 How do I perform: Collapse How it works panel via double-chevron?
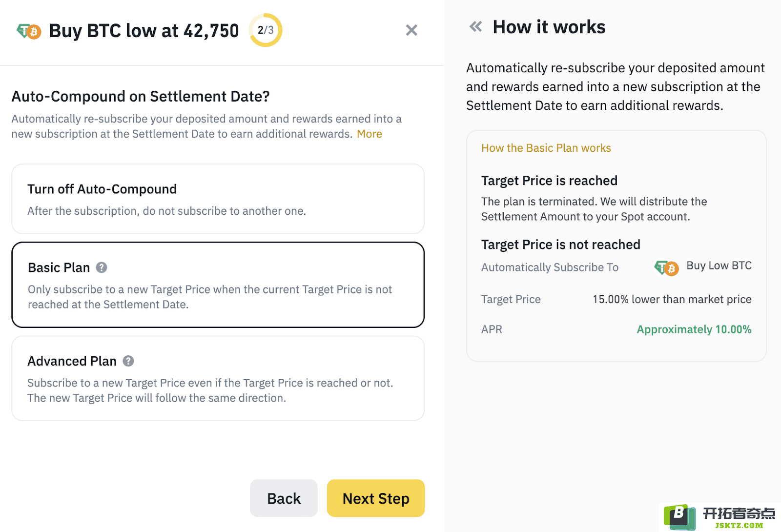[x=475, y=27]
